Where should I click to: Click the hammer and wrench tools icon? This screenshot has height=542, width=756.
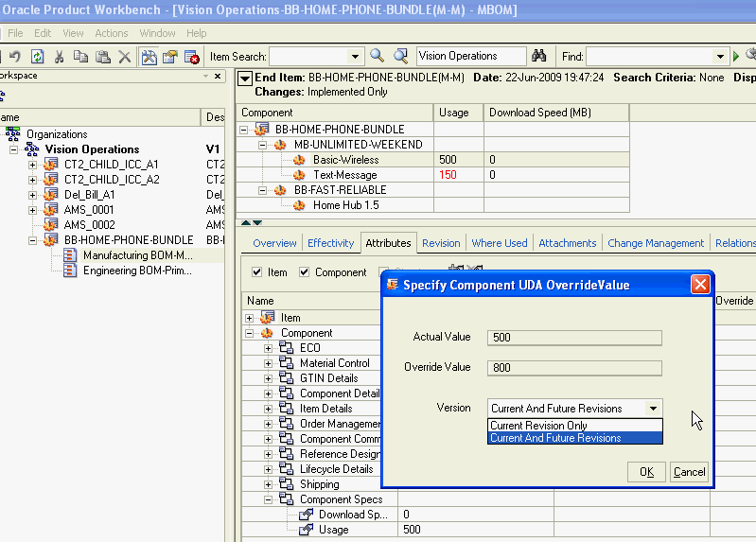pyautogui.click(x=149, y=57)
